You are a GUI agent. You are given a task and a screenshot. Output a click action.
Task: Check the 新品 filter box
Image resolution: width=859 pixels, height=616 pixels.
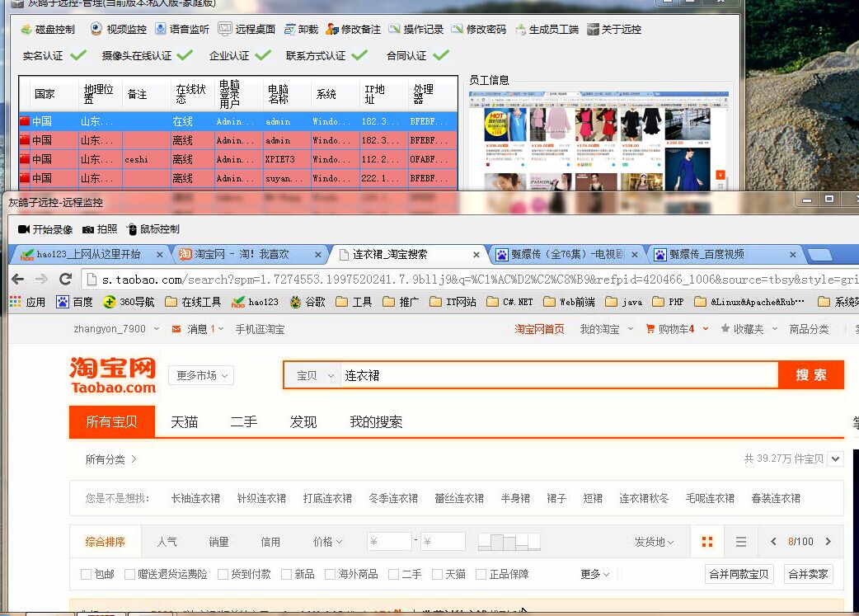pyautogui.click(x=287, y=574)
